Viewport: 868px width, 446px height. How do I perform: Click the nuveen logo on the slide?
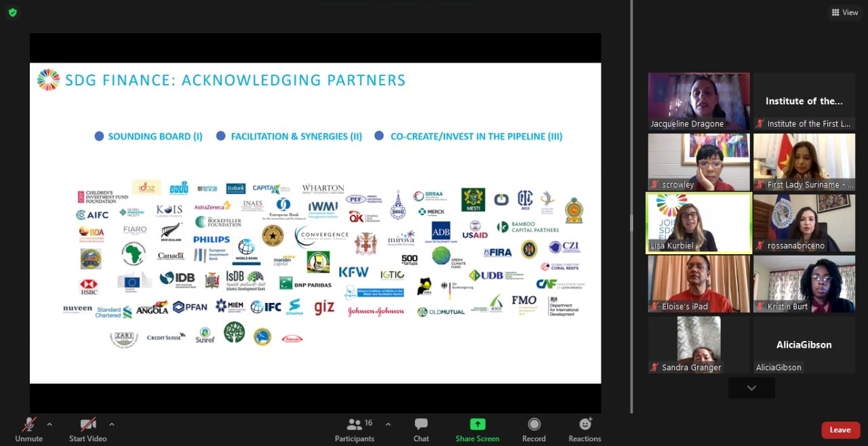(77, 309)
